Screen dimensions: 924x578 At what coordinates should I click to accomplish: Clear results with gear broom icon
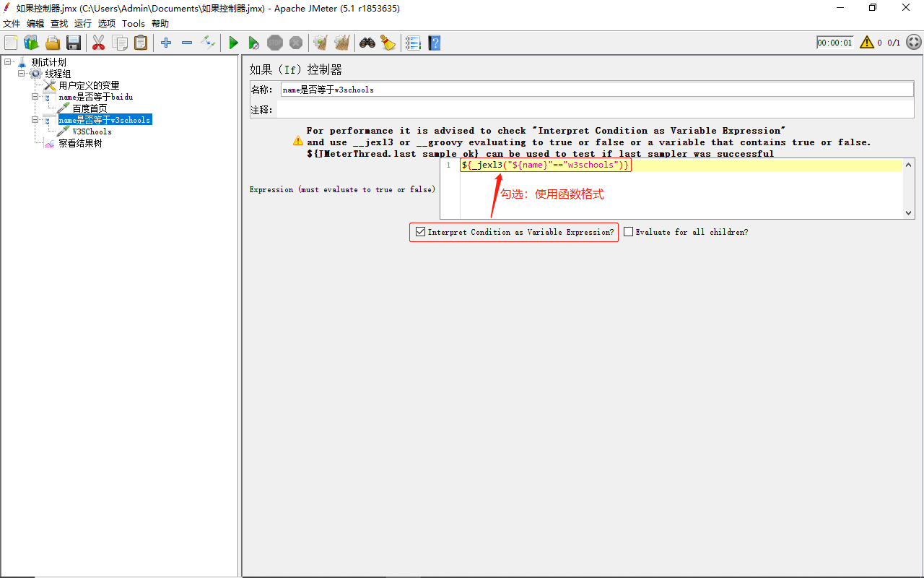(321, 43)
